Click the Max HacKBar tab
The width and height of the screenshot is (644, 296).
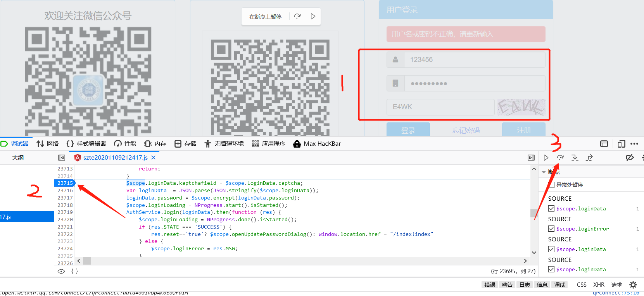coord(317,144)
